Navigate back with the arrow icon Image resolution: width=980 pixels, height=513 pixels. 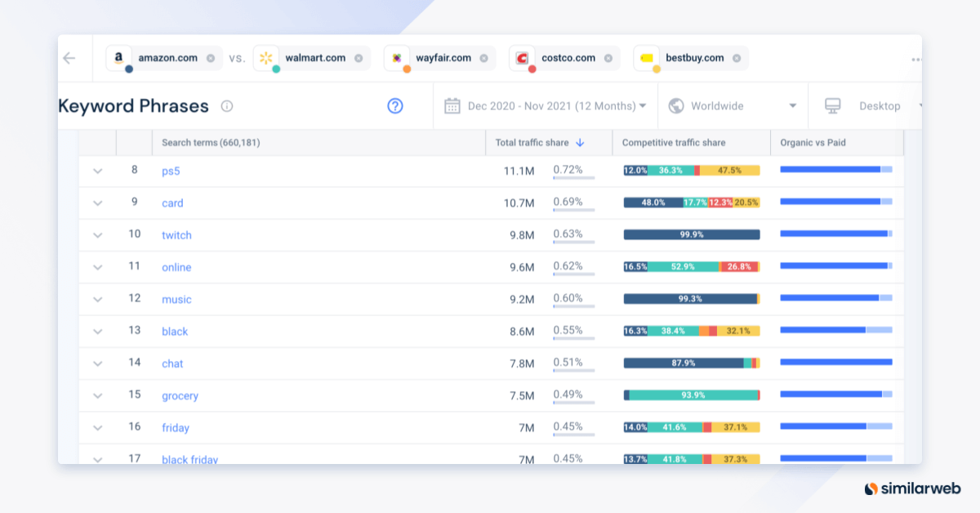[69, 57]
